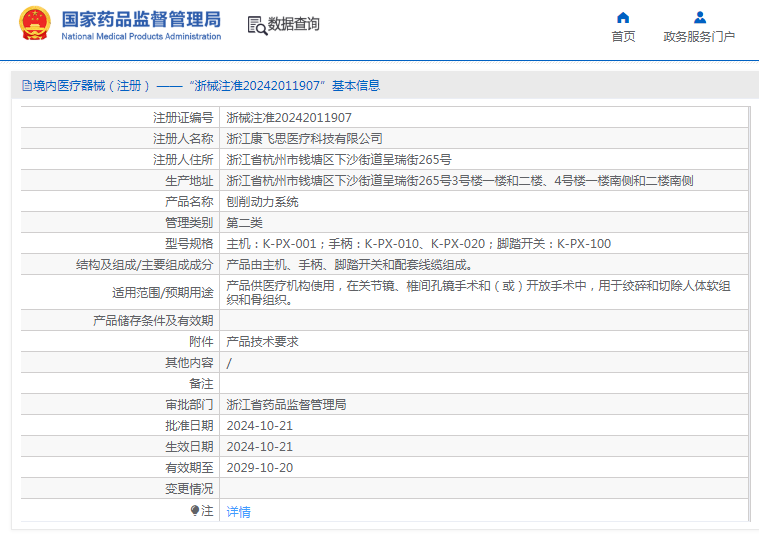
Task: Go to 首页 text link
Action: 623,37
